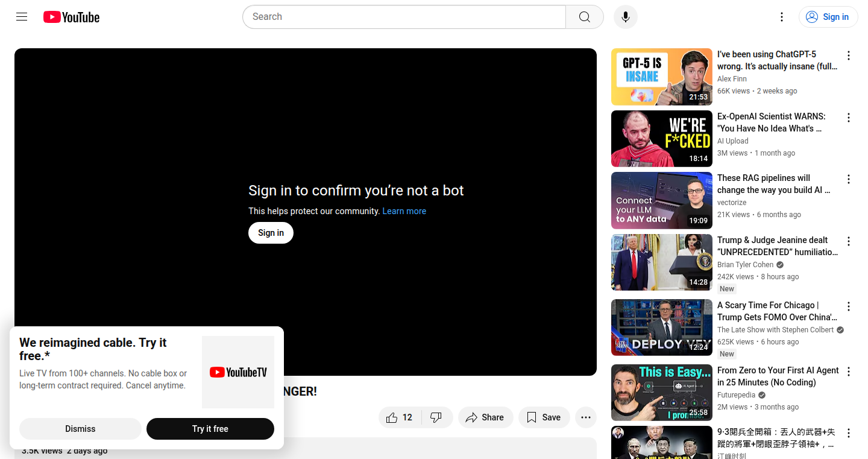Open options menu for First AI Agent video
This screenshot has width=868, height=459.
849,372
